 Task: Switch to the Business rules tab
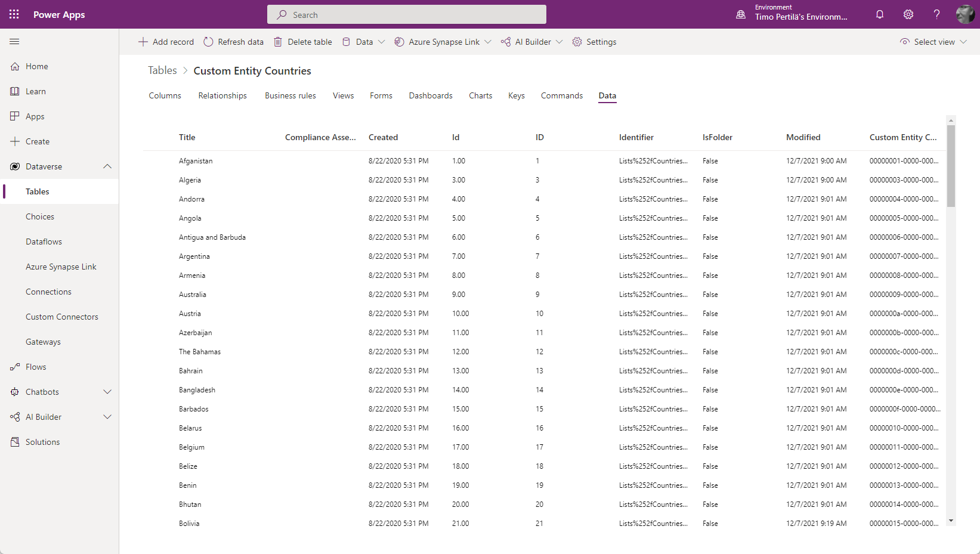(290, 95)
